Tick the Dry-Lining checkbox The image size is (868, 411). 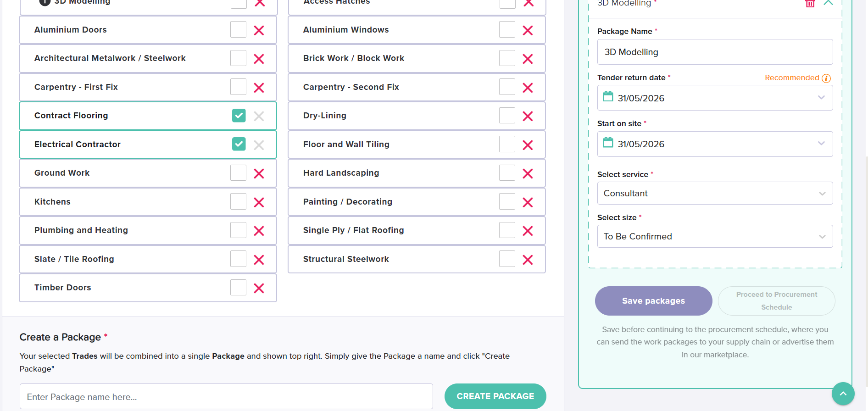pos(507,116)
